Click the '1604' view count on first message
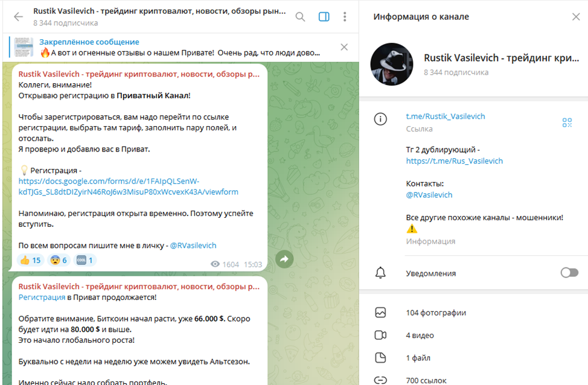The image size is (588, 385). 230,265
